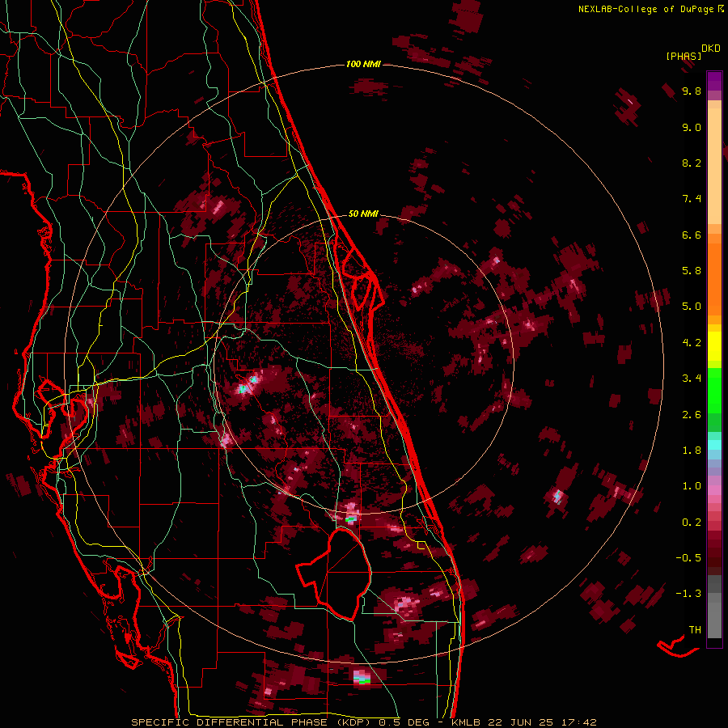
Task: Click 'SPECIFIC DIFFERENTIAL PHASE (KDP)' product title
Action: coord(252,722)
